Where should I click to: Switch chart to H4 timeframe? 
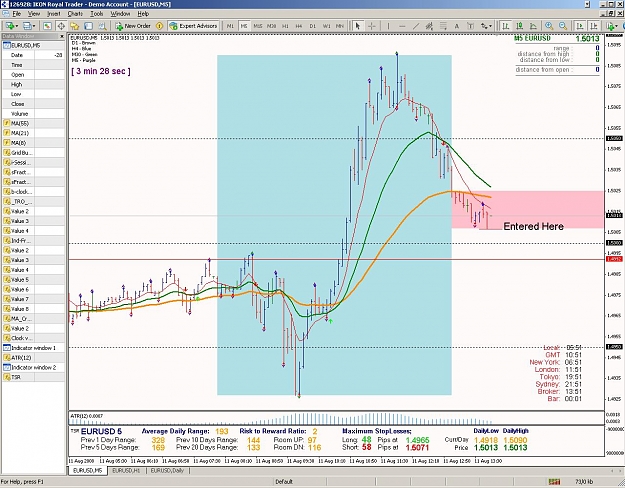(299, 26)
